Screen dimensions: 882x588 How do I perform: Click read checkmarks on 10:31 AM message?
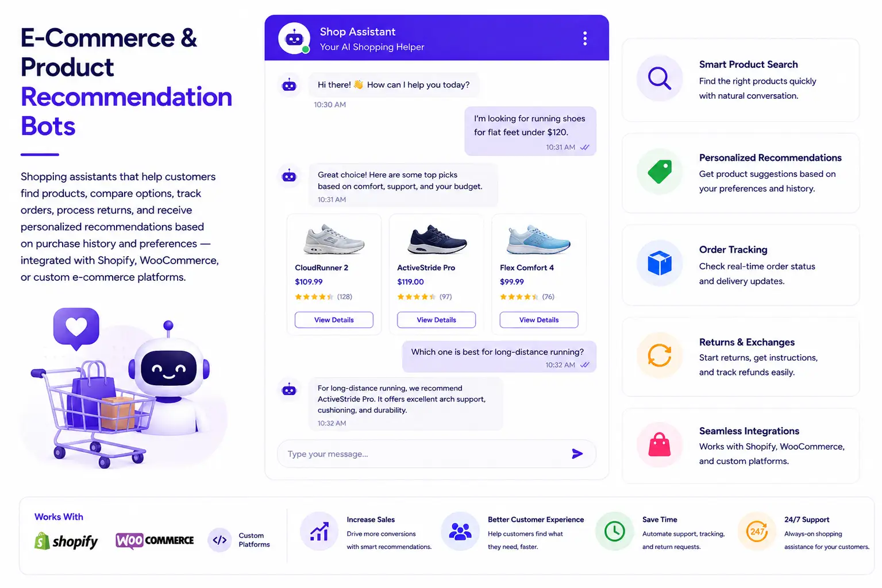585,148
